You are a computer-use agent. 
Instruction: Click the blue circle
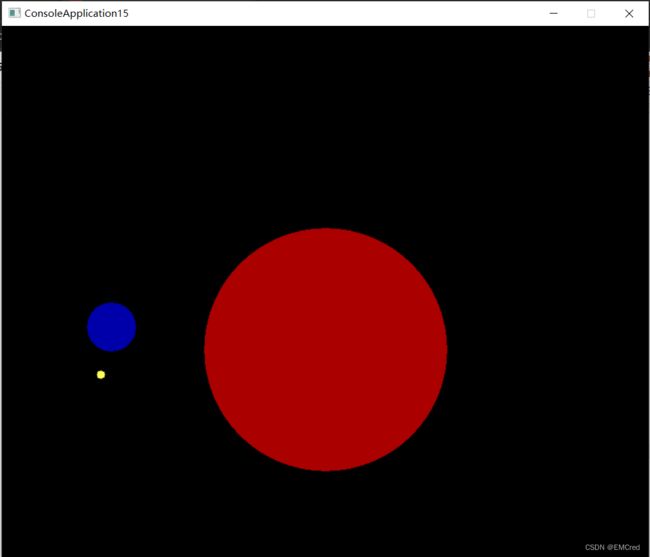click(112, 327)
